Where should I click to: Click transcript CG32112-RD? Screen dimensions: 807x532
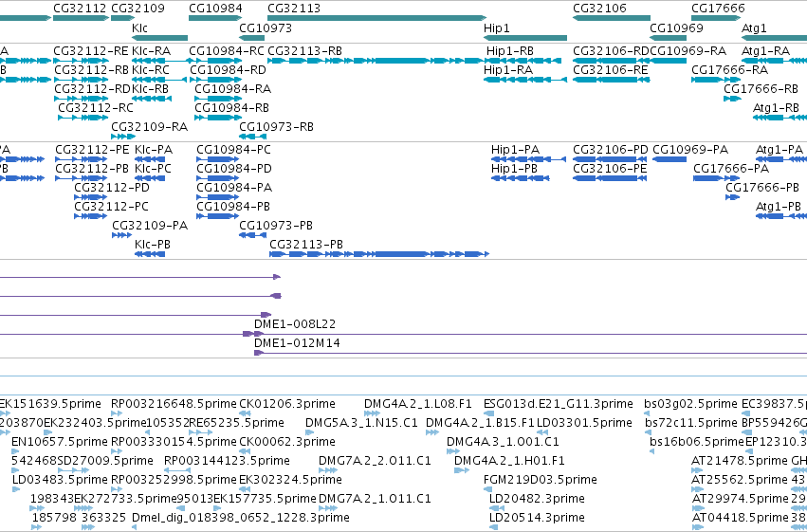click(x=92, y=89)
